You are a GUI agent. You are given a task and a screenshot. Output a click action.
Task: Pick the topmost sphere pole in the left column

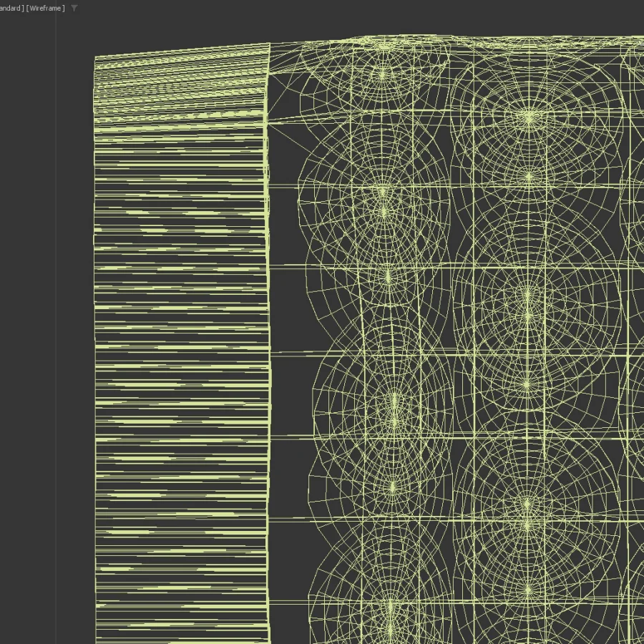[x=382, y=73]
